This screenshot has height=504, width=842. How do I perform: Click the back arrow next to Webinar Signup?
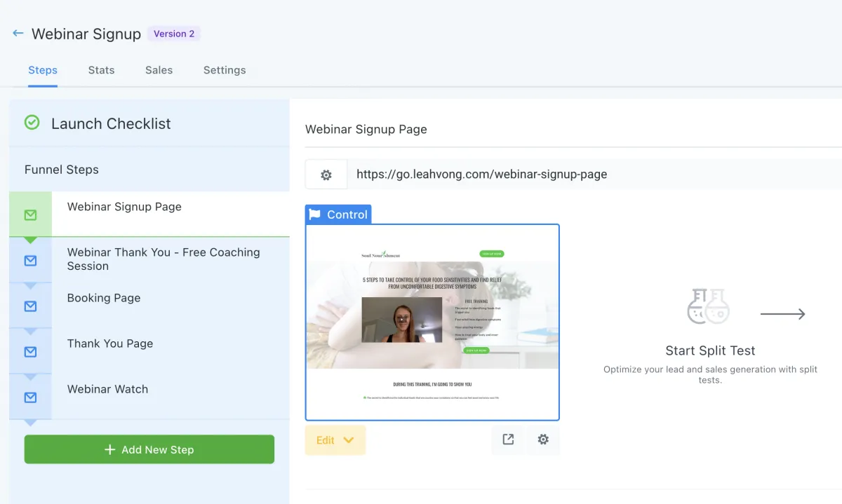tap(18, 33)
